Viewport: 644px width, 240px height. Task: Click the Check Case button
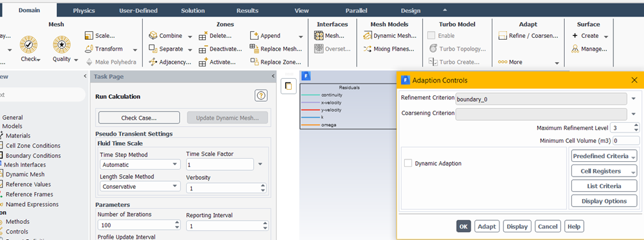click(139, 118)
